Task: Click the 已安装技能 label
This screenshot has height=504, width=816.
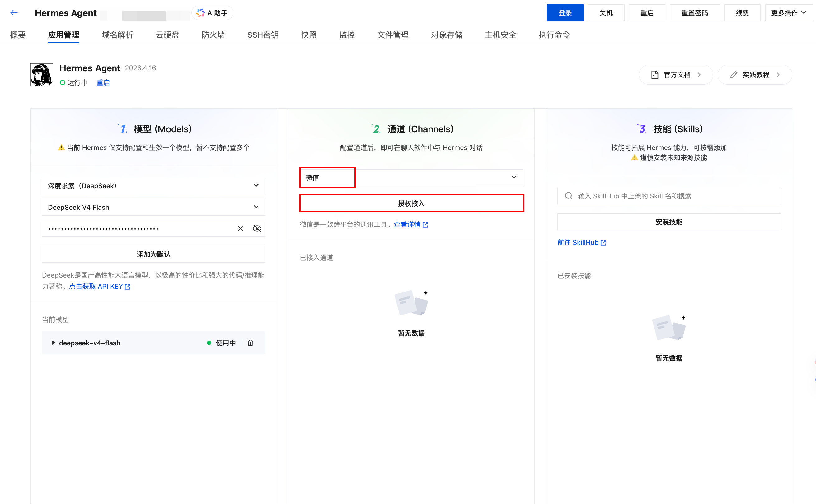Action: pyautogui.click(x=574, y=276)
